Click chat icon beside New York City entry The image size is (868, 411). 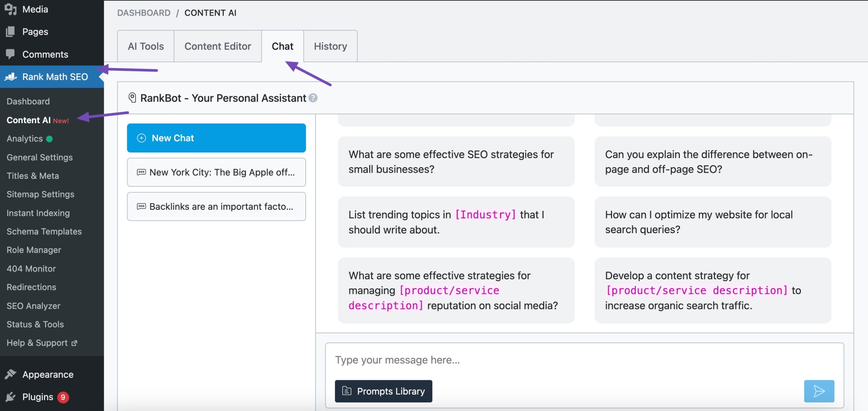coord(141,172)
